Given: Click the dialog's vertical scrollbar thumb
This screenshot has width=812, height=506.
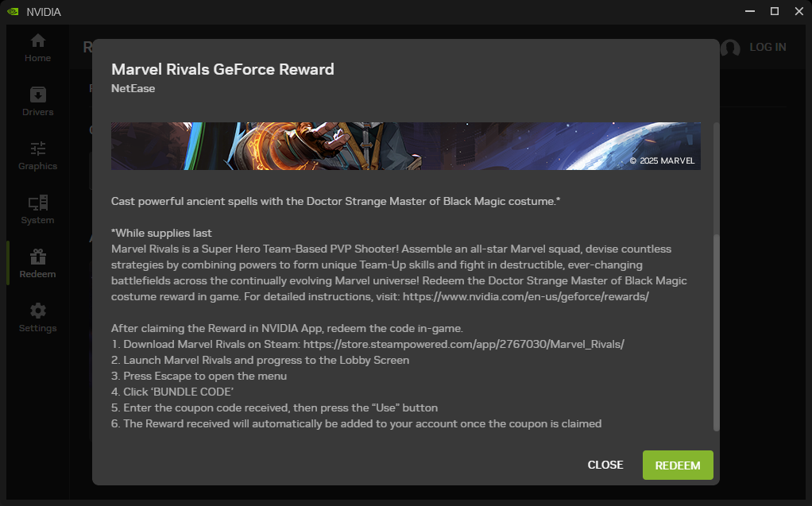Looking at the screenshot, I should click(x=716, y=333).
